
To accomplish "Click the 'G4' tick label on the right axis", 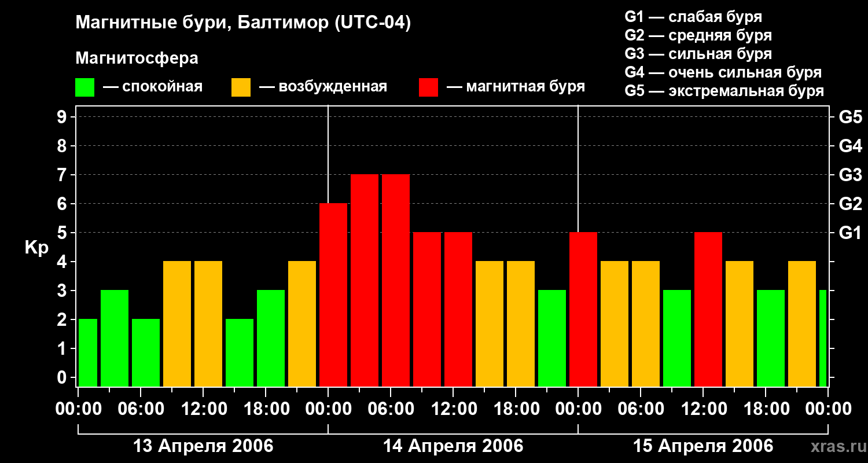I will (851, 146).
